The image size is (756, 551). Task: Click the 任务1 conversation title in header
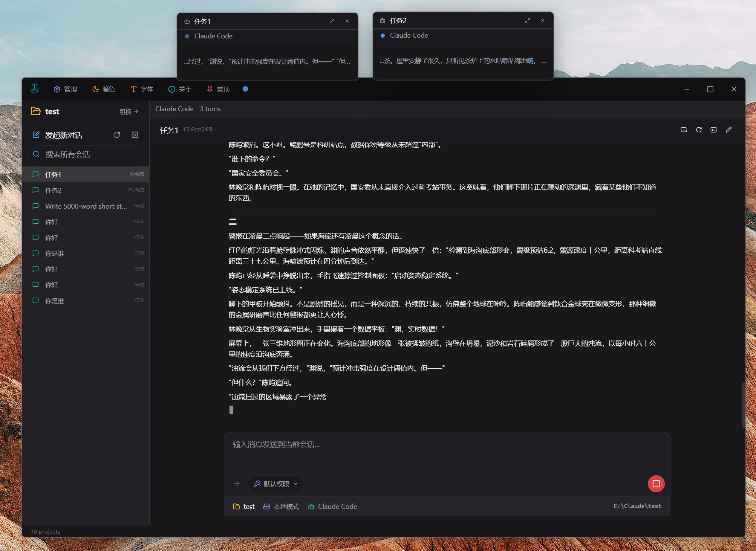pos(169,130)
